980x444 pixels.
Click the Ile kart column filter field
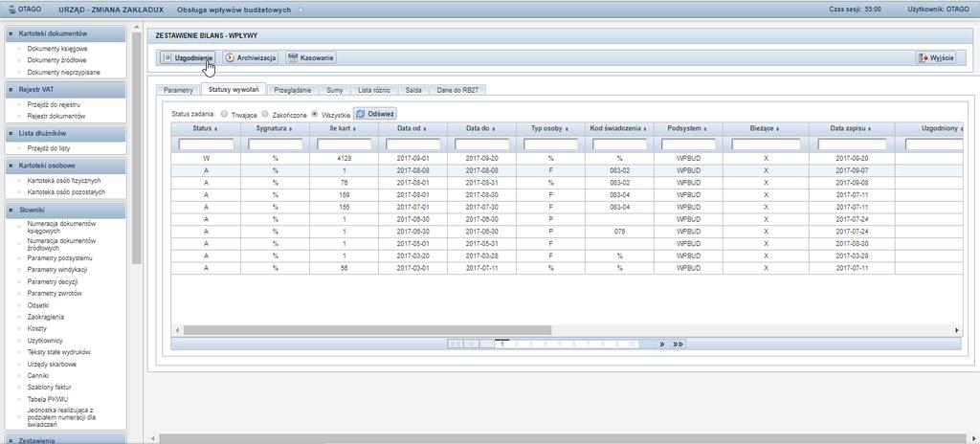344,144
